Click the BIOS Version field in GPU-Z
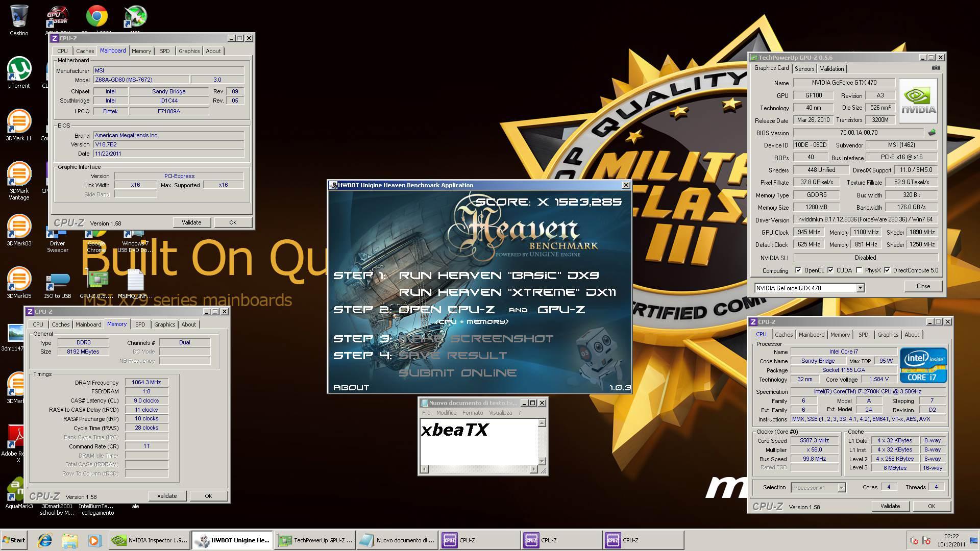Viewport: 980px width, 551px height. tap(859, 133)
